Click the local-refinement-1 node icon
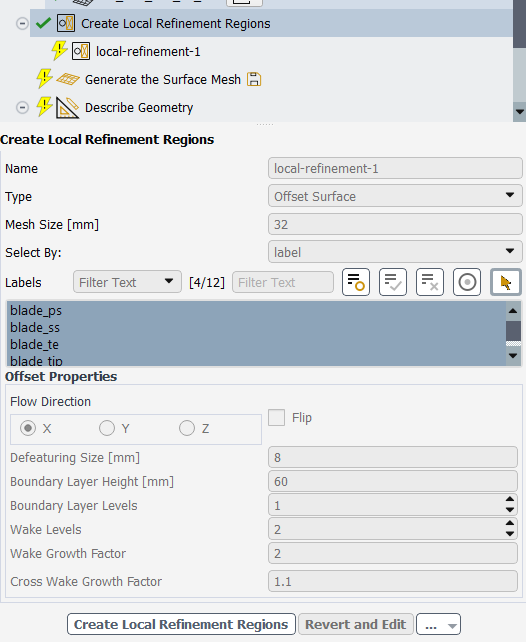The width and height of the screenshot is (526, 642). tap(81, 52)
